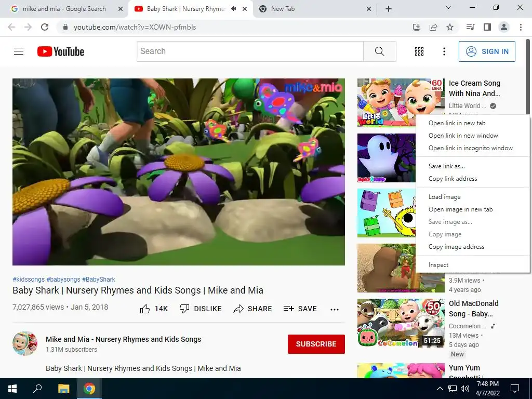Share this page from address bar
This screenshot has height=399, width=532.
(433, 27)
